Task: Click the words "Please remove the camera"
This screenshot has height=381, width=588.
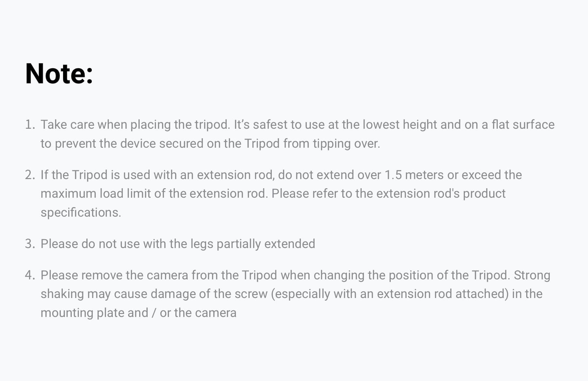Action: pos(114,275)
